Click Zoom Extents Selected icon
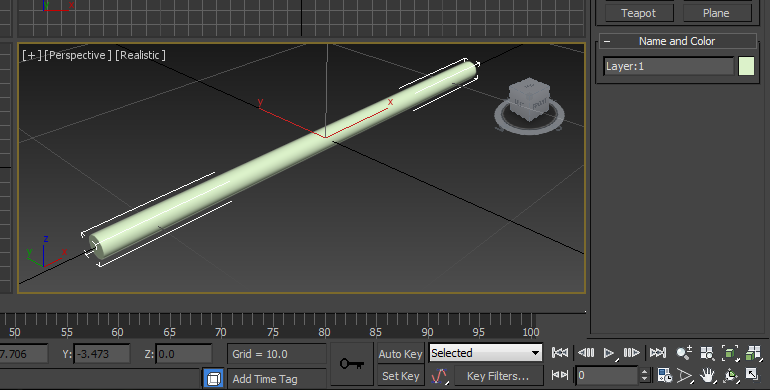Image resolution: width=771 pixels, height=390 pixels. tap(730, 353)
